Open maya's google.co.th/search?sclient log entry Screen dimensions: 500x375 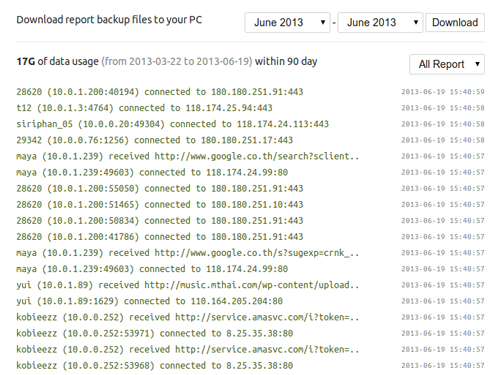pyautogui.click(x=188, y=156)
